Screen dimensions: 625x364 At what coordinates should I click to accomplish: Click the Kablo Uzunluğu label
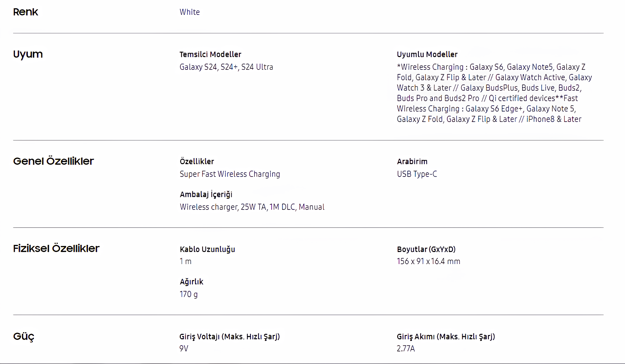click(x=207, y=249)
